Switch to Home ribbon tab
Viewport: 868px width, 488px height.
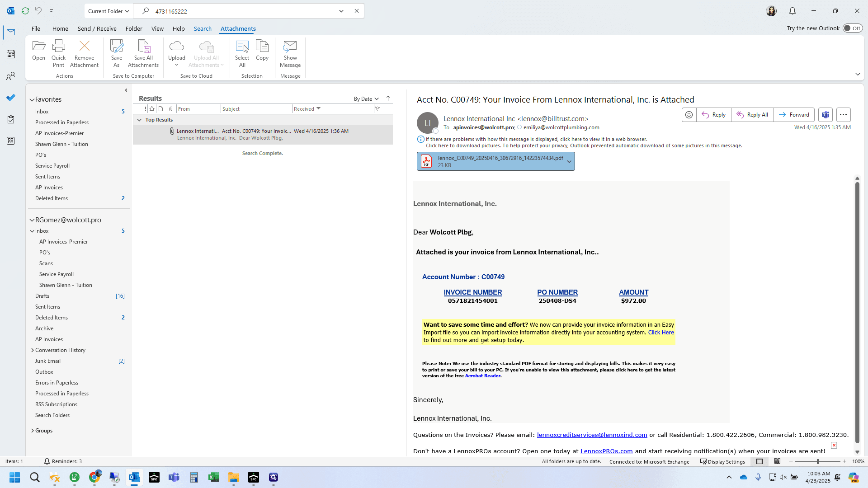[60, 28]
